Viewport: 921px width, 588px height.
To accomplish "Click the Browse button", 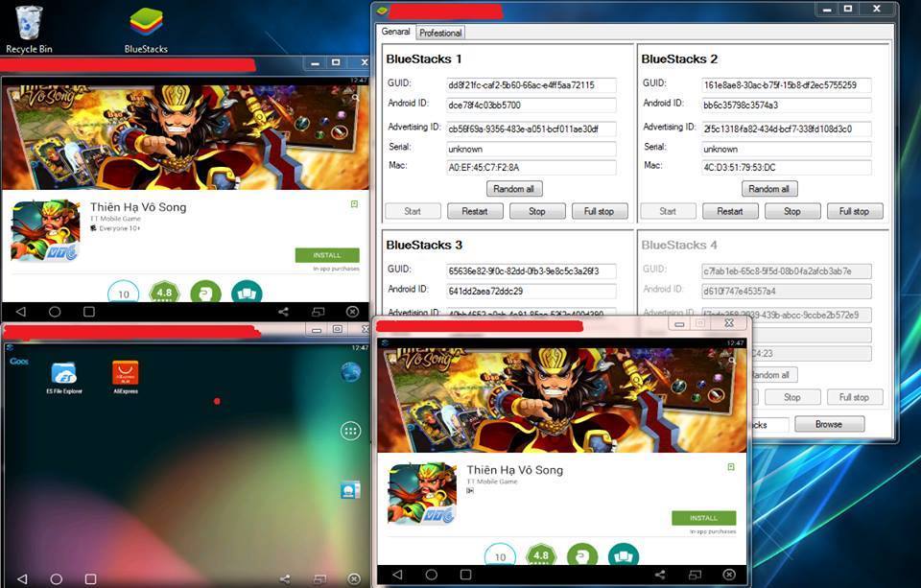I will 829,424.
